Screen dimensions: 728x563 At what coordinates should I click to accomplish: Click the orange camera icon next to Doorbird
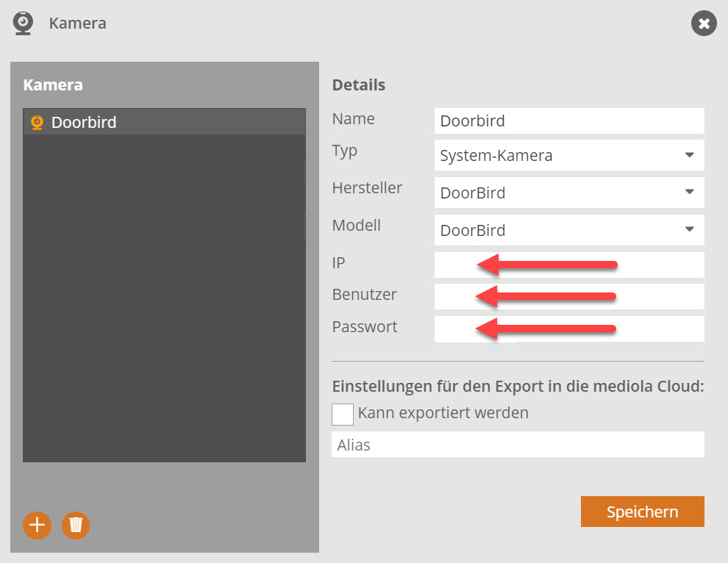pyautogui.click(x=38, y=123)
